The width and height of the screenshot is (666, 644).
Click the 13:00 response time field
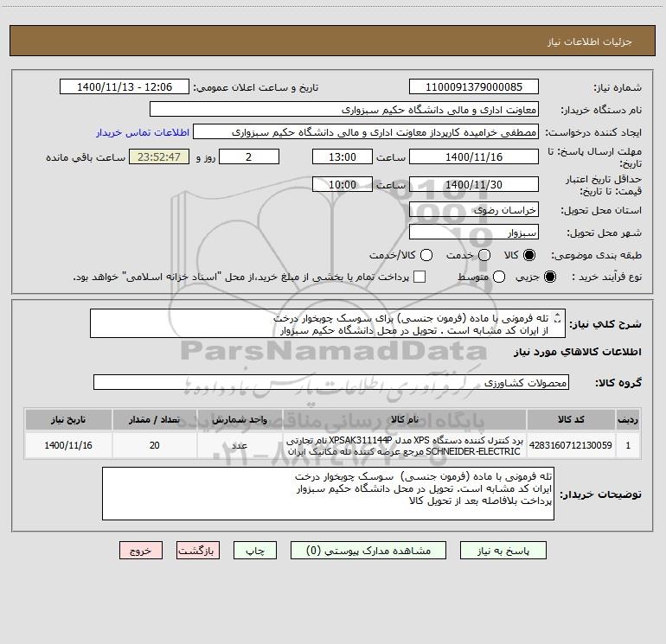[343, 156]
